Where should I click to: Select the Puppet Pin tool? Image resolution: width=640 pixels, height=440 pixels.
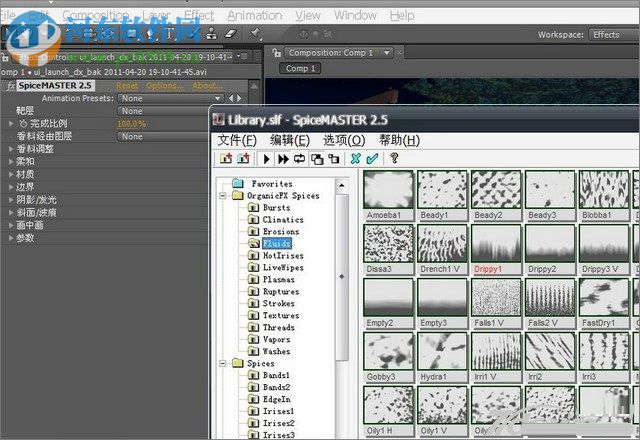[x=256, y=33]
